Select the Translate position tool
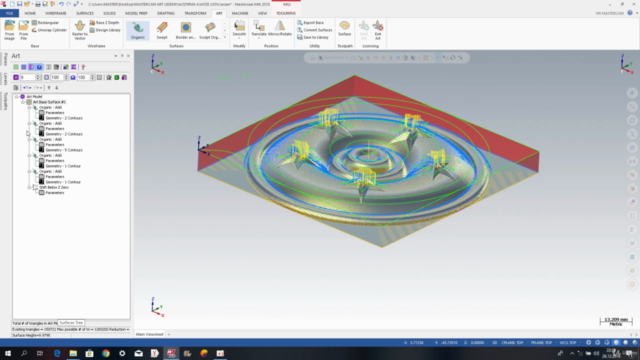This screenshot has width=640, height=360. (259, 28)
